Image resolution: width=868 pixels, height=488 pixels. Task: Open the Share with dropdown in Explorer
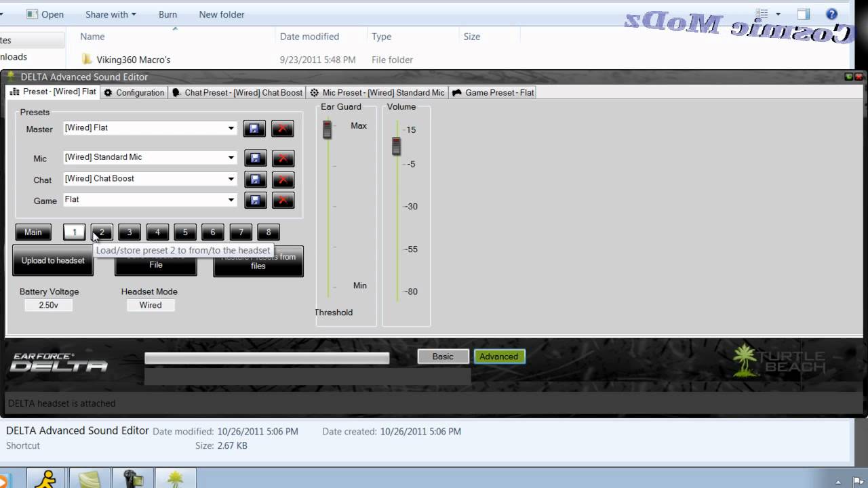point(111,14)
